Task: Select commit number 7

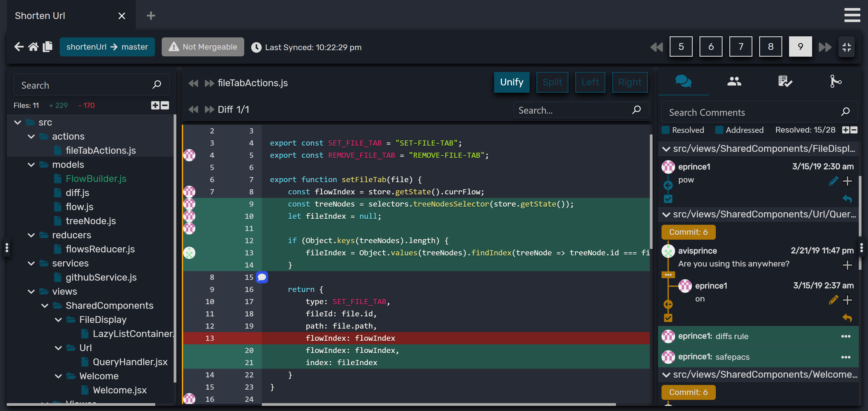Action: pos(740,47)
